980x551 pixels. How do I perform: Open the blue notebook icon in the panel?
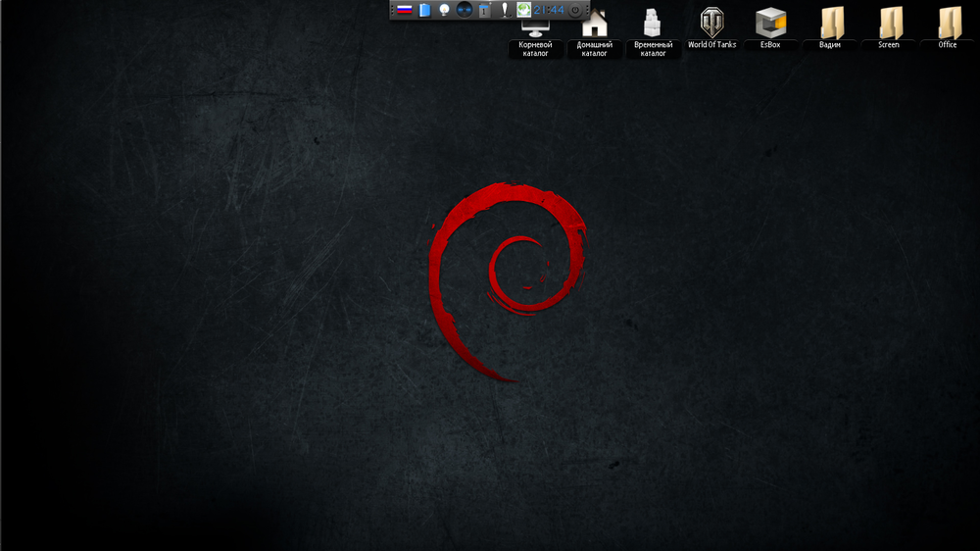tap(424, 10)
